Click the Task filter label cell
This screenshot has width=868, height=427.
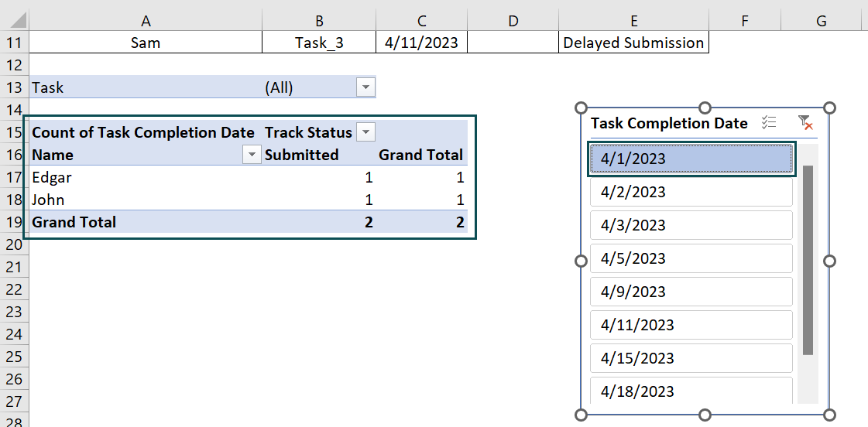[146, 87]
